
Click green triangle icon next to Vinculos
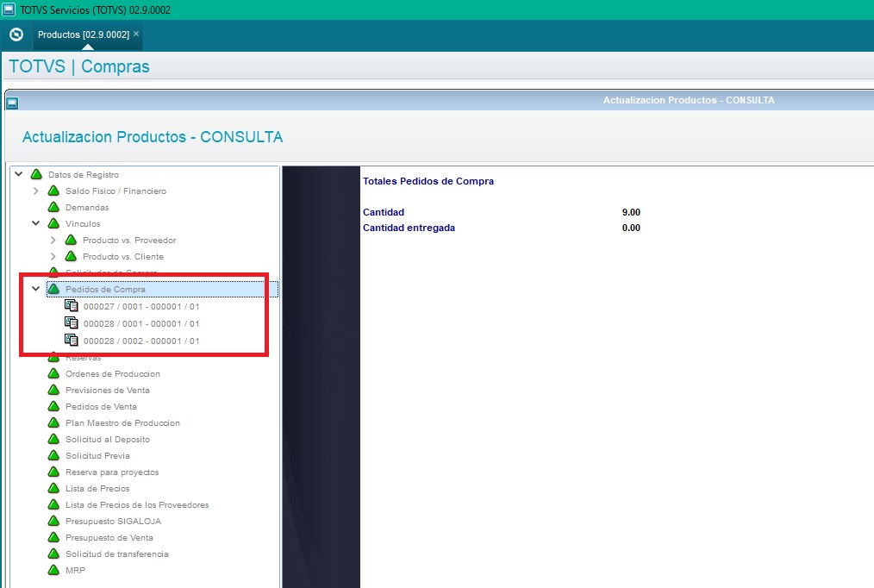(54, 223)
